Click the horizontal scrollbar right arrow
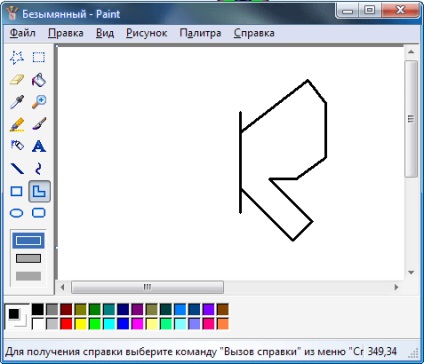424x364 pixels. [396, 287]
